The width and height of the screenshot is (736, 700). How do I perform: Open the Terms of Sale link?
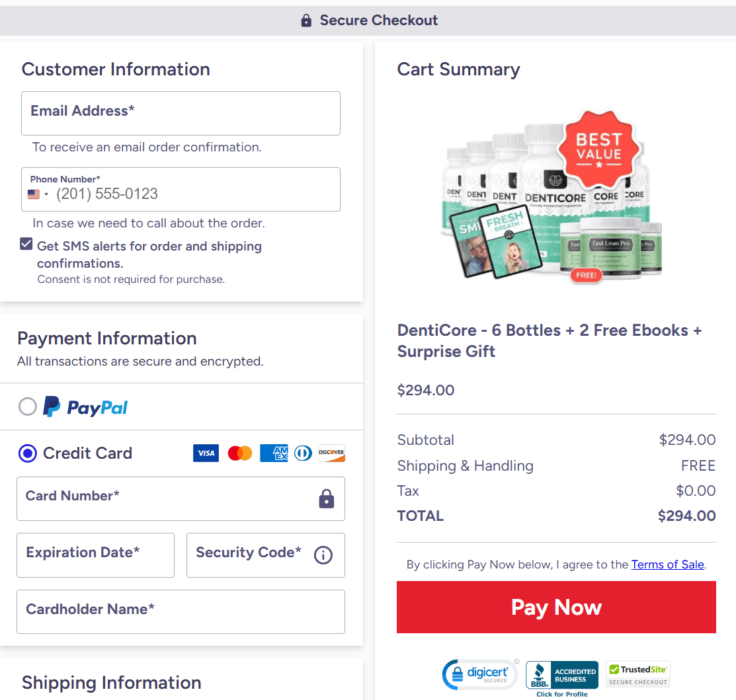coord(667,564)
